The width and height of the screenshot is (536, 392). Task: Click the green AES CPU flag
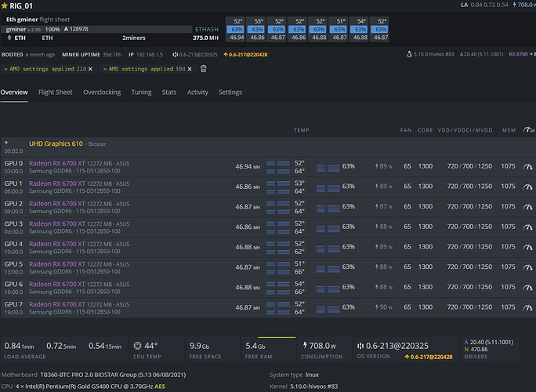pyautogui.click(x=160, y=387)
